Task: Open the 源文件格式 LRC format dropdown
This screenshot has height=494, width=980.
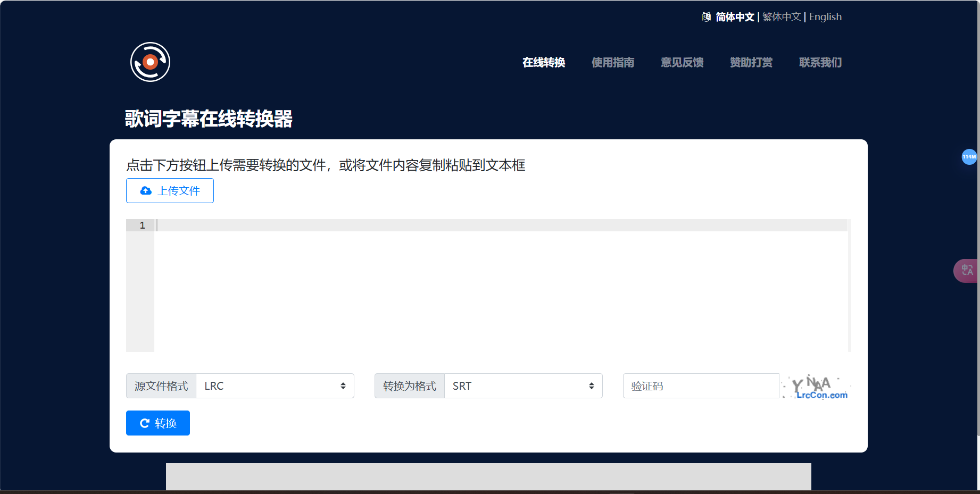Action: tap(275, 386)
